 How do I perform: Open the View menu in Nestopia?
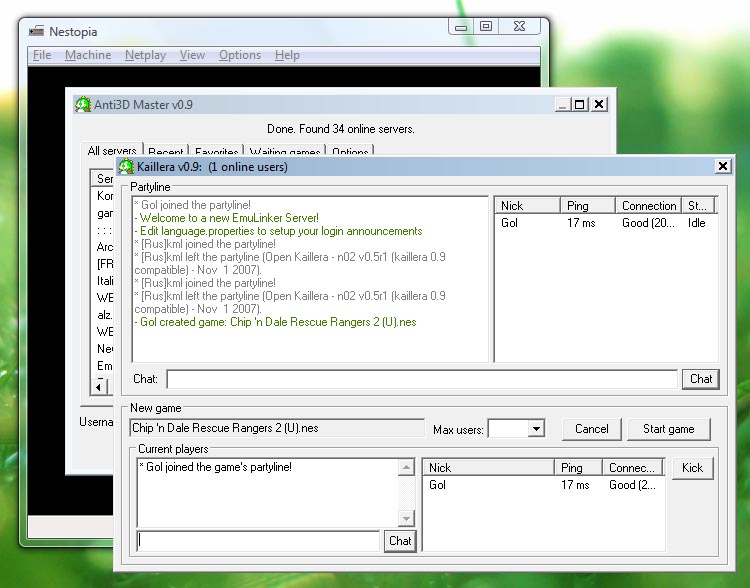192,55
